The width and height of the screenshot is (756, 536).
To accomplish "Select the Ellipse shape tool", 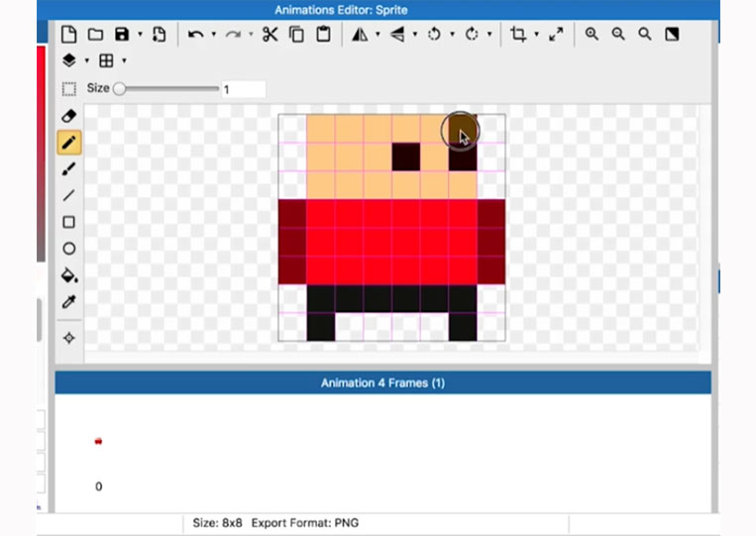I will pos(69,249).
